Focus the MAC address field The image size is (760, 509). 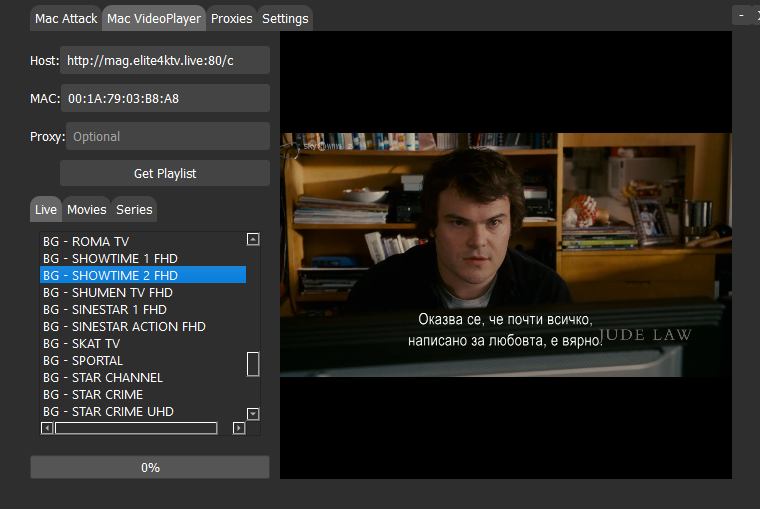pos(165,98)
